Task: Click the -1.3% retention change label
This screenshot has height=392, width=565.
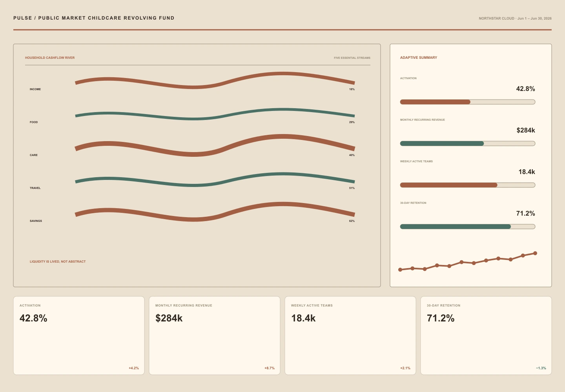Action: (x=541, y=368)
